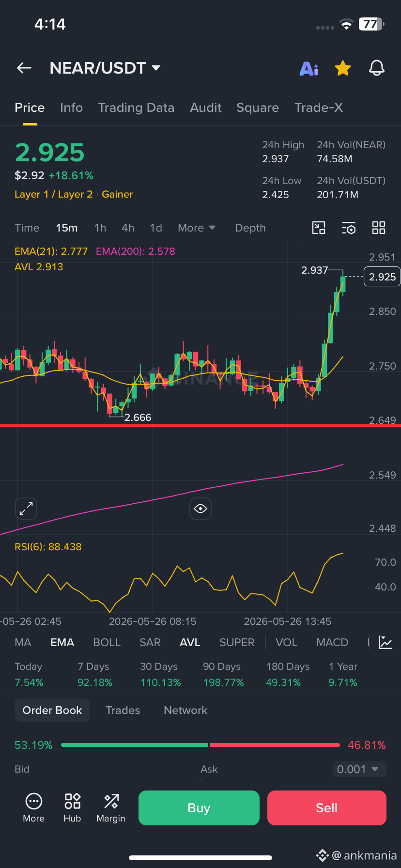Tap the current price tag 2.925
The image size is (401, 868).
382,277
